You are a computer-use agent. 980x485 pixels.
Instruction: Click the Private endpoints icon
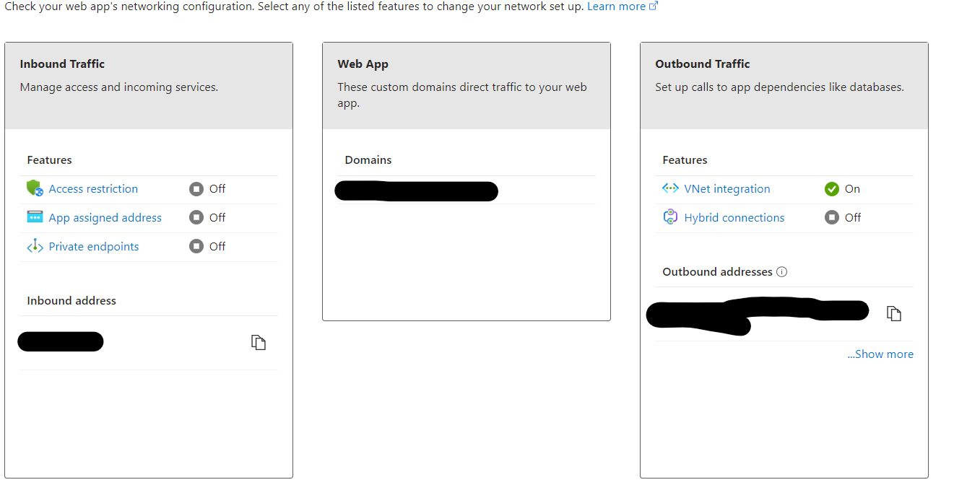[35, 246]
